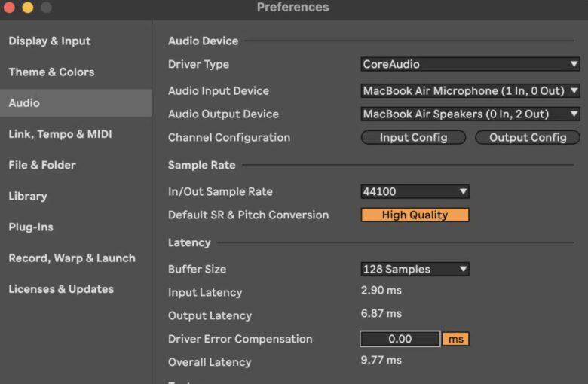Click the Input Config button

click(413, 138)
